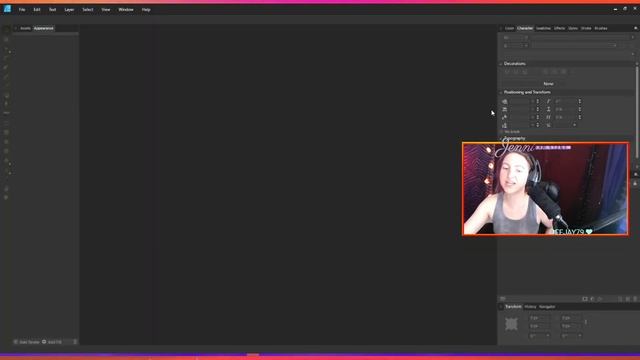Screen dimensions: 640x360
Task: Switch to the History tab
Action: click(x=530, y=307)
